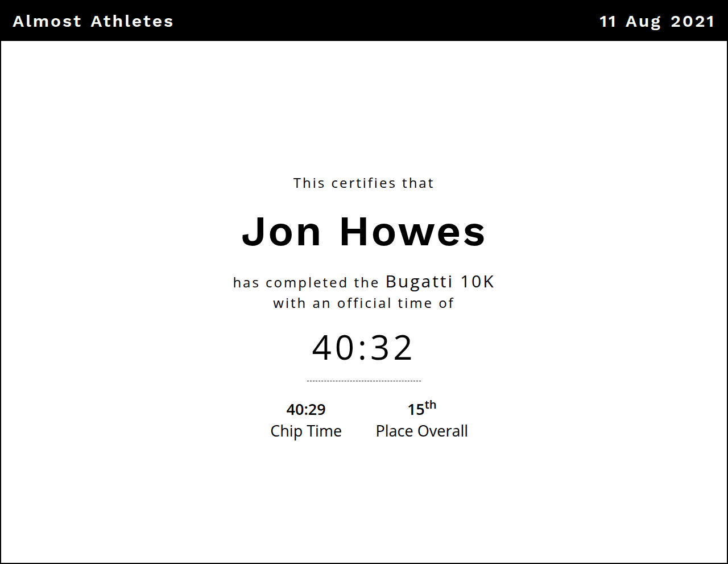728x564 pixels.
Task: Select the 40:29 chip time value
Action: (306, 409)
